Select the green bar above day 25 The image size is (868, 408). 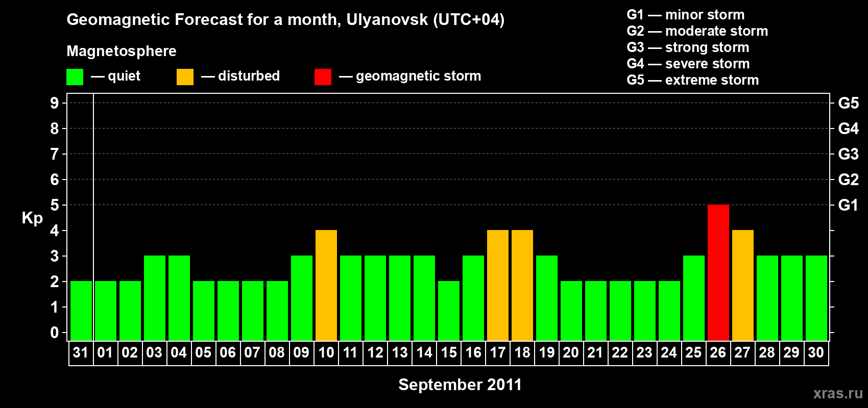[x=694, y=298]
